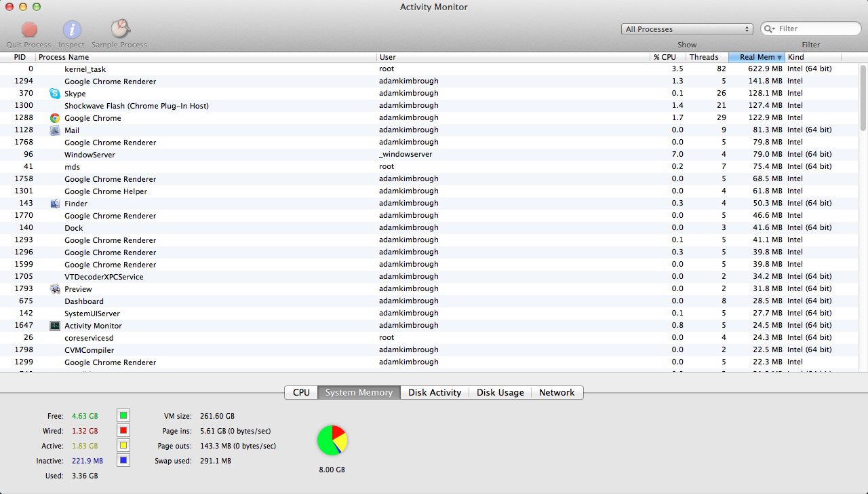Click Inactive memory value 221.9 MB
The width and height of the screenshot is (868, 494).
[87, 461]
